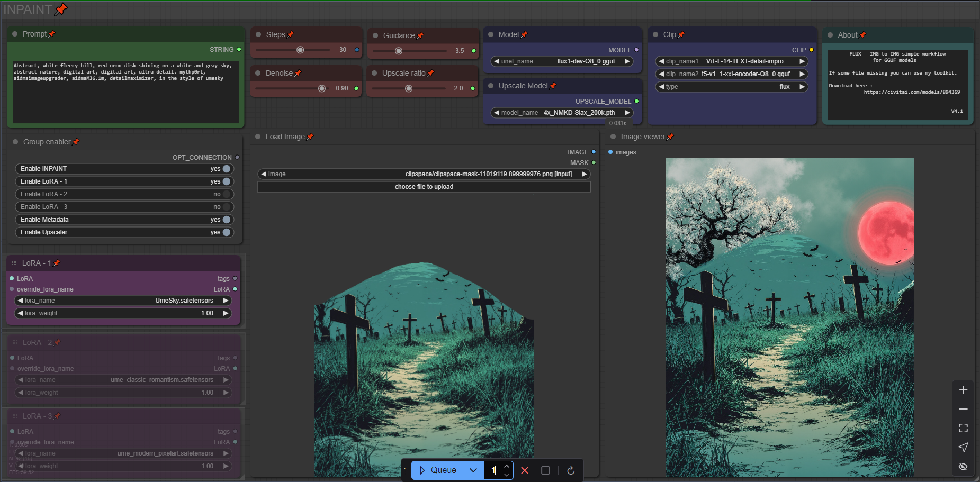The height and width of the screenshot is (482, 980).
Task: Open the Queue options dropdown chevron
Action: (x=473, y=470)
